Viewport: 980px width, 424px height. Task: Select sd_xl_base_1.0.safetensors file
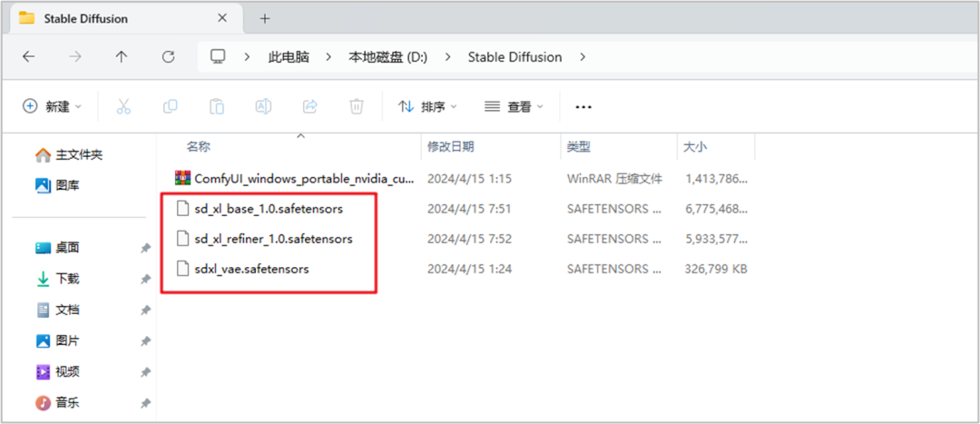click(269, 209)
